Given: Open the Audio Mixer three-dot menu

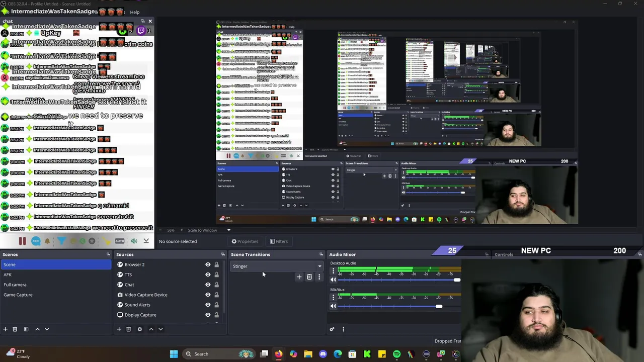Looking at the screenshot, I should [x=343, y=329].
